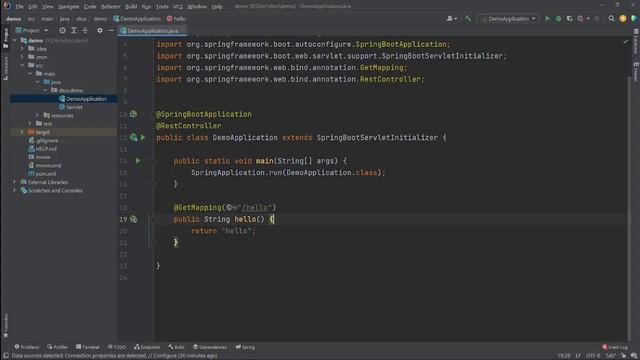The image size is (640, 360).
Task: Click request mapping gutter icon on line 19
Action: pyautogui.click(x=133, y=220)
